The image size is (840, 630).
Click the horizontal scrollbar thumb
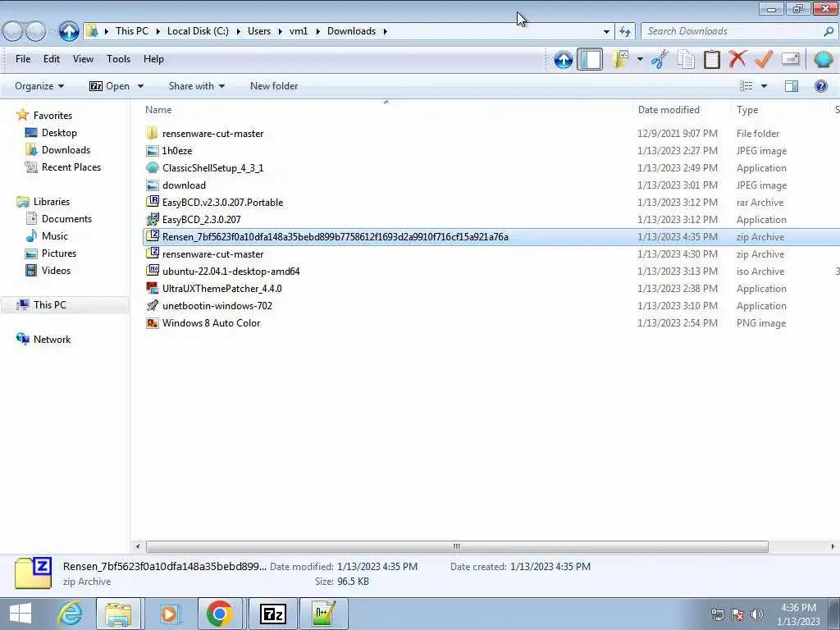click(457, 546)
